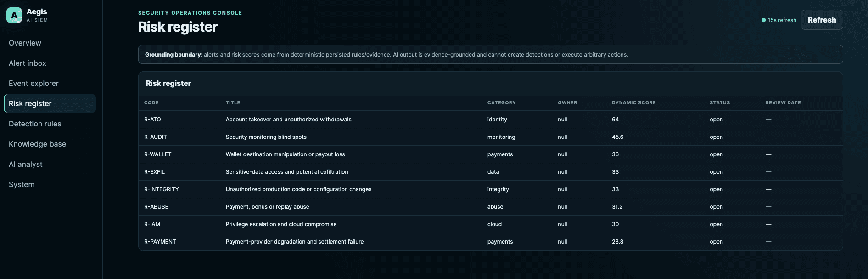Viewport: 868px width, 279px height.
Task: Click dynamic score 45.6
Action: pyautogui.click(x=617, y=137)
